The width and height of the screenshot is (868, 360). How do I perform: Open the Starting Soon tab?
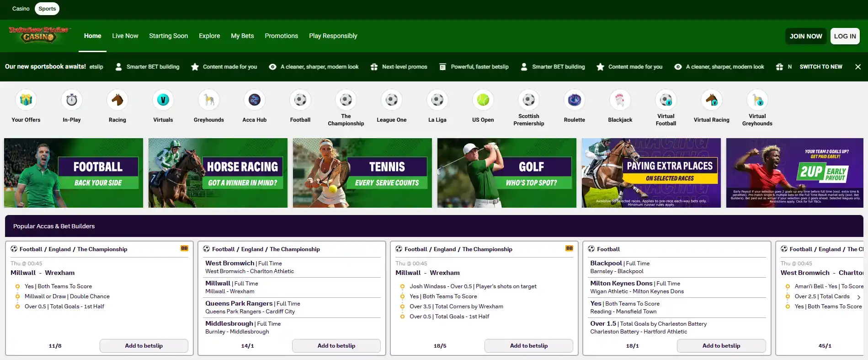click(168, 36)
